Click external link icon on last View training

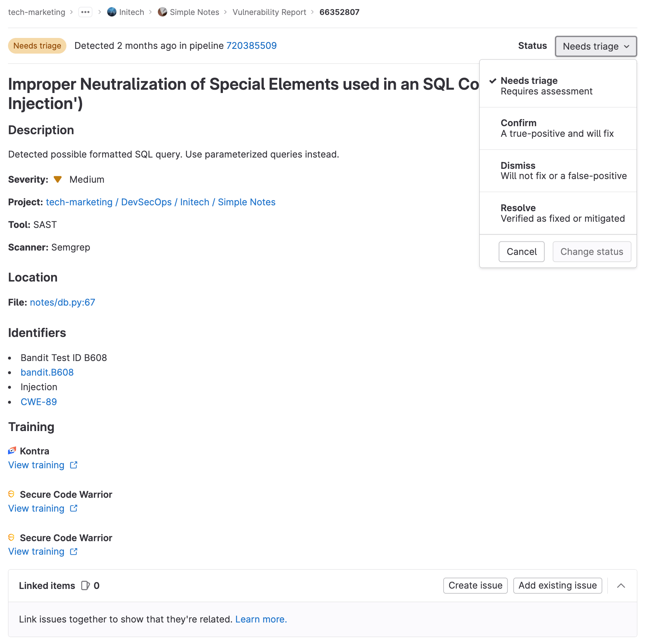[x=73, y=552]
